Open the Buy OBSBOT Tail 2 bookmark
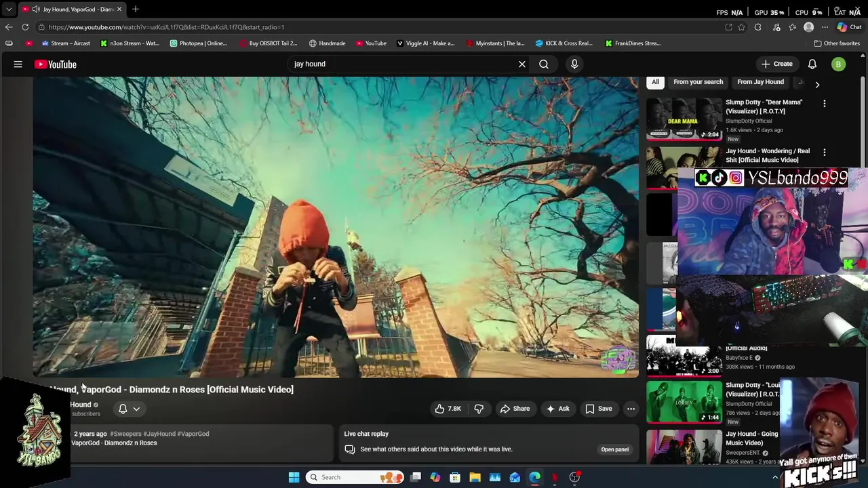This screenshot has height=488, width=868. coord(269,43)
